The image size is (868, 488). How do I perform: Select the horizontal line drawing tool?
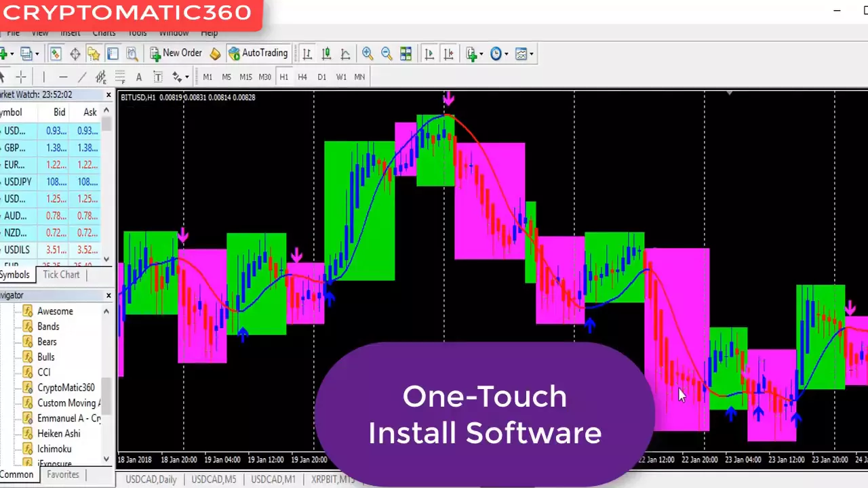[x=63, y=77]
